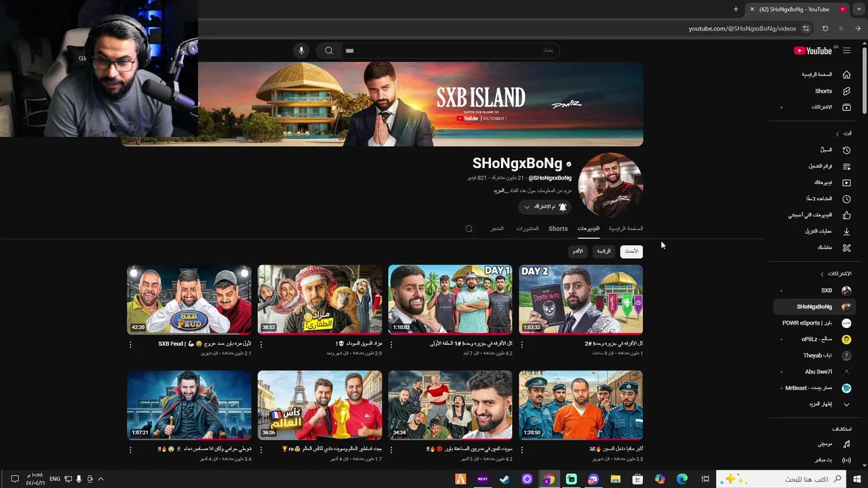The width and height of the screenshot is (868, 488).
Task: Open DAY 1 island video thumbnail
Action: click(450, 300)
